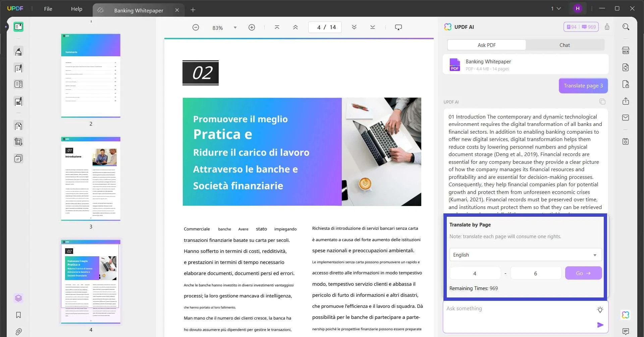
Task: Open the File menu
Action: pyautogui.click(x=48, y=9)
